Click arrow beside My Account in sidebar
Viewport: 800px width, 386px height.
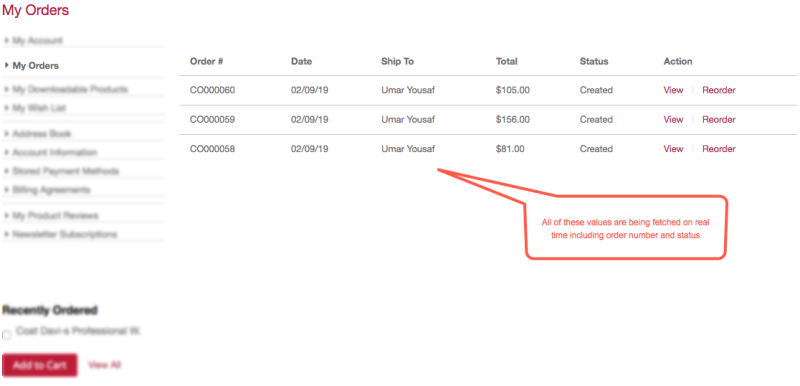(x=7, y=40)
